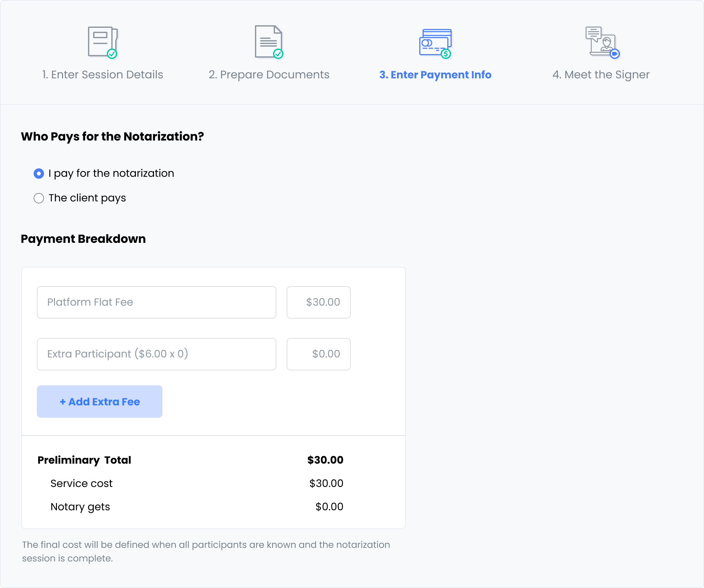
Task: Go to step 2 Prepare Documents
Action: tap(269, 74)
